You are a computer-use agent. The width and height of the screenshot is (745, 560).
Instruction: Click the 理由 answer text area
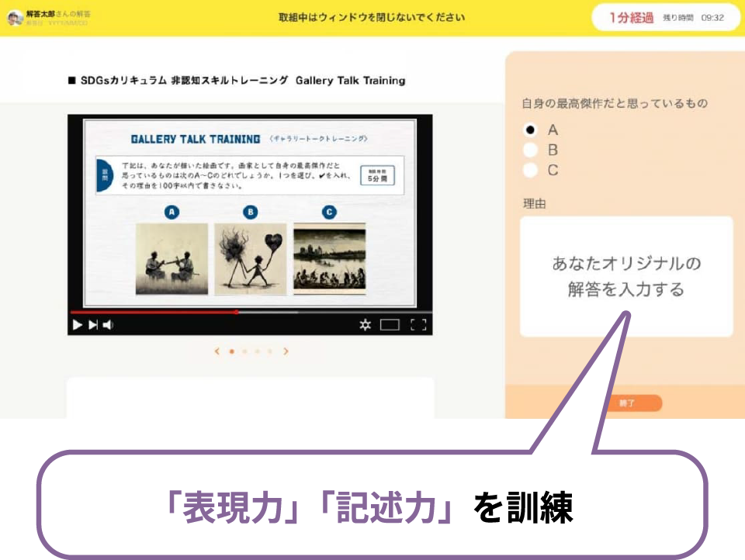point(626,277)
